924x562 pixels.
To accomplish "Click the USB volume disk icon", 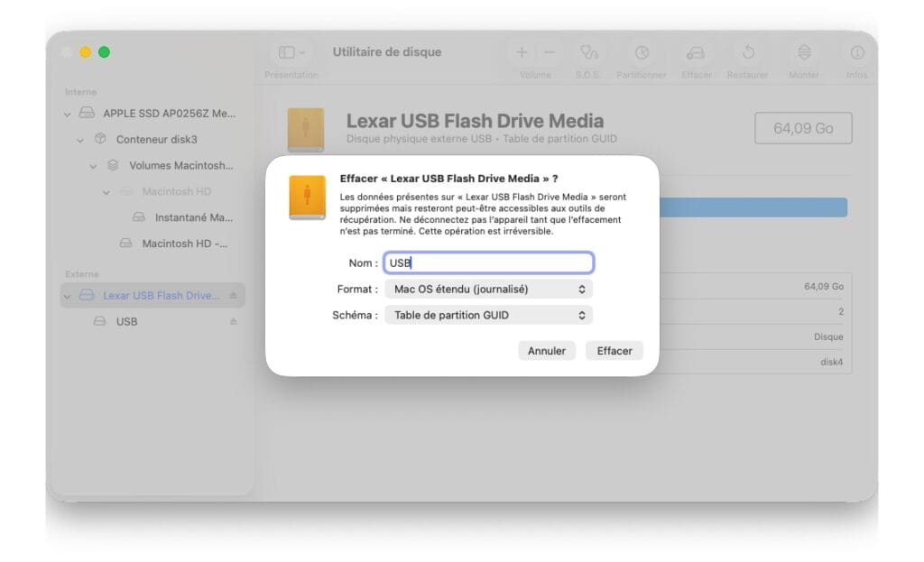I will coord(99,321).
